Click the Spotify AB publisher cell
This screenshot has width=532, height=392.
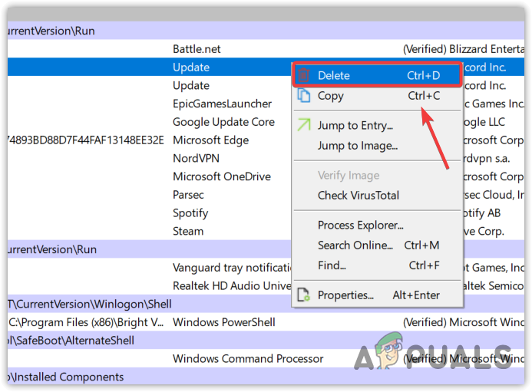482,213
